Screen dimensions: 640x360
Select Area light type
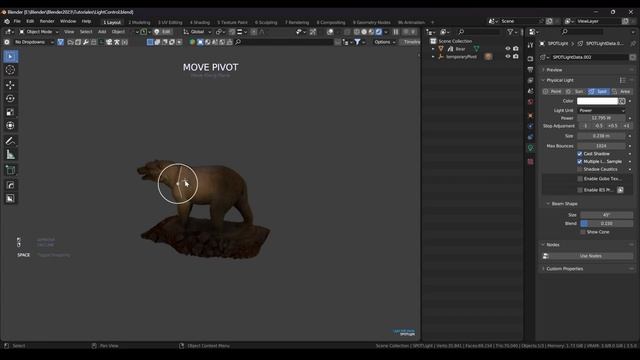pyautogui.click(x=622, y=91)
